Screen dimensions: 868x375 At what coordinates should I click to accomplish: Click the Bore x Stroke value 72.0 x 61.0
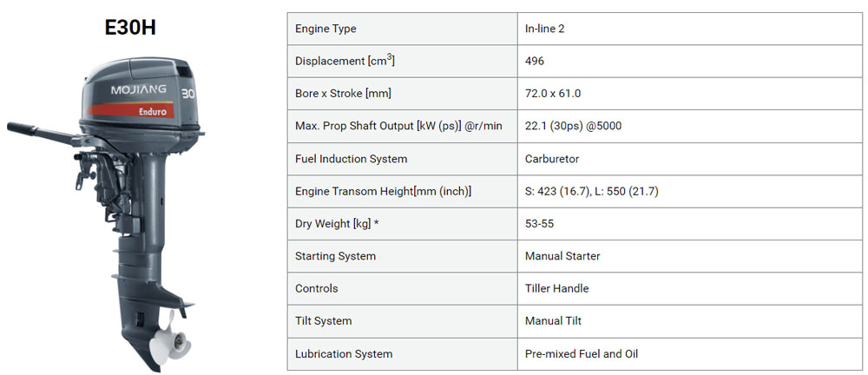(553, 94)
